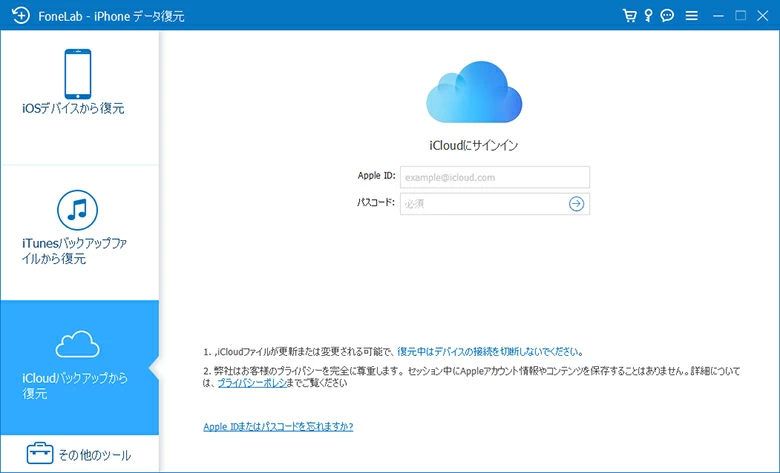Click the iCloudにサインイン heading text
Screen dimensions: 780x473
coord(474,145)
